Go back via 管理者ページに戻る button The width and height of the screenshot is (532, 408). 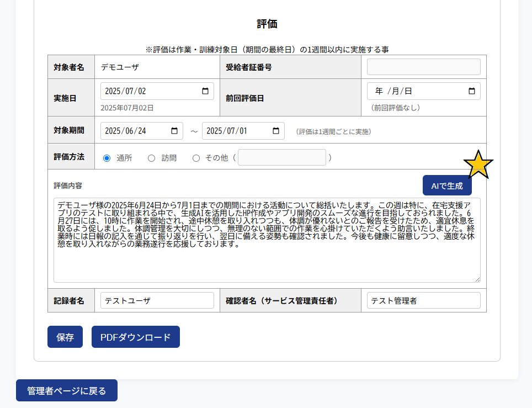[x=66, y=390]
